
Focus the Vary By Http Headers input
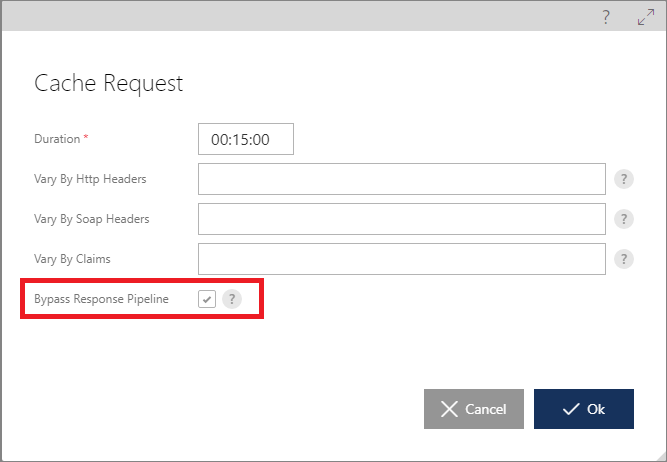point(402,179)
